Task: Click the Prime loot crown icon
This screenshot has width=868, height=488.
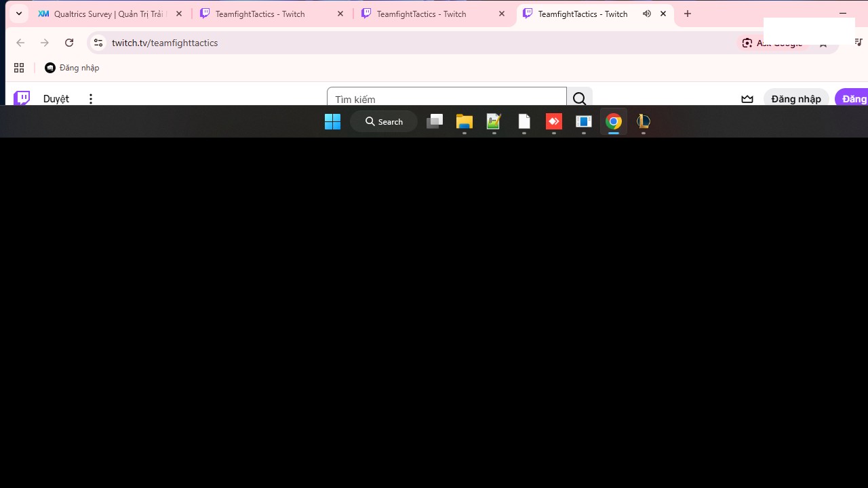Action: click(x=747, y=99)
